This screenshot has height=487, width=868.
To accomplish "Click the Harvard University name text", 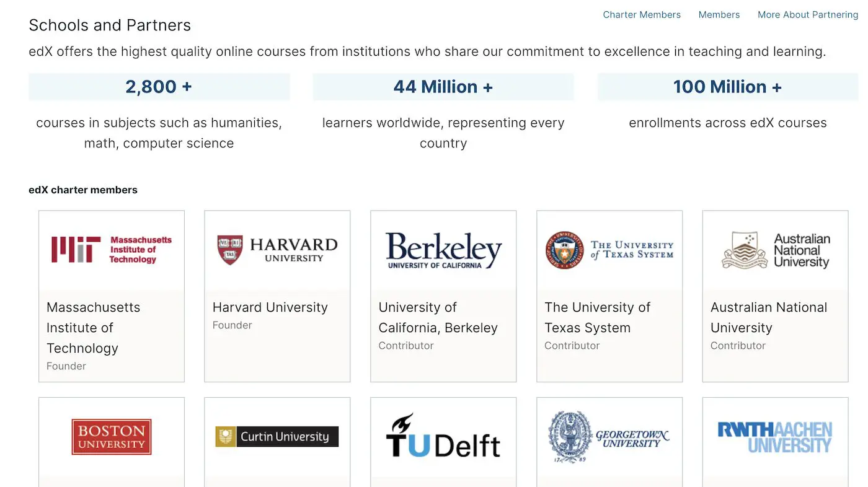I will coord(270,307).
